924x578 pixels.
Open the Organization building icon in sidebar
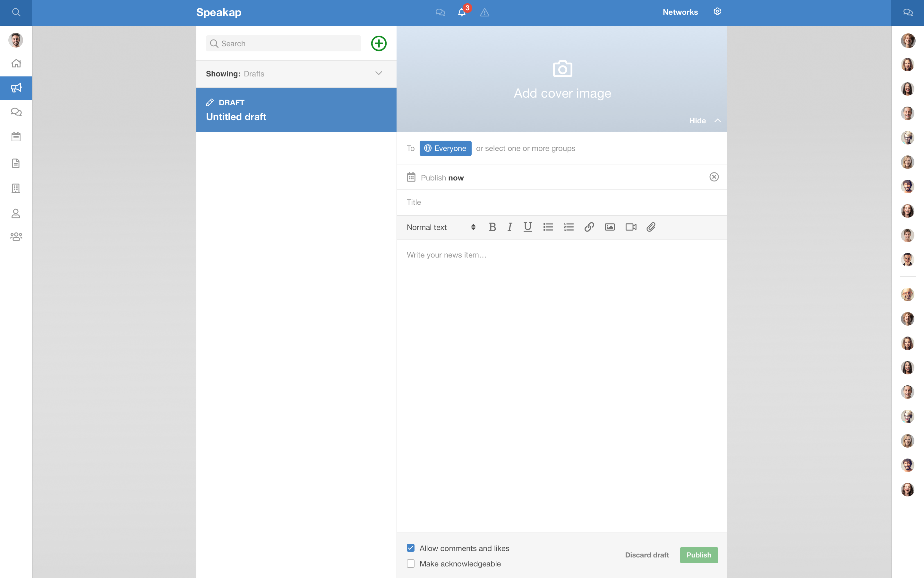pos(16,188)
